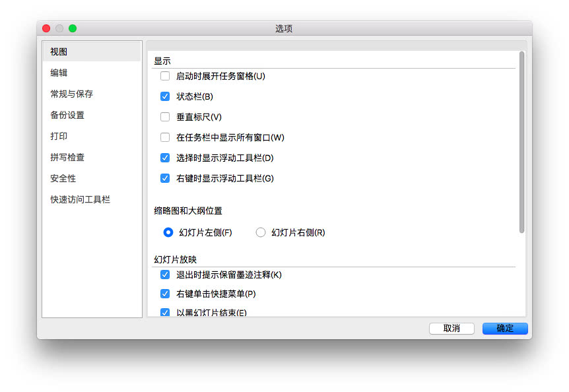
Task: Tick 在任务栏中显示所有窗口(W)
Action: tap(165, 137)
